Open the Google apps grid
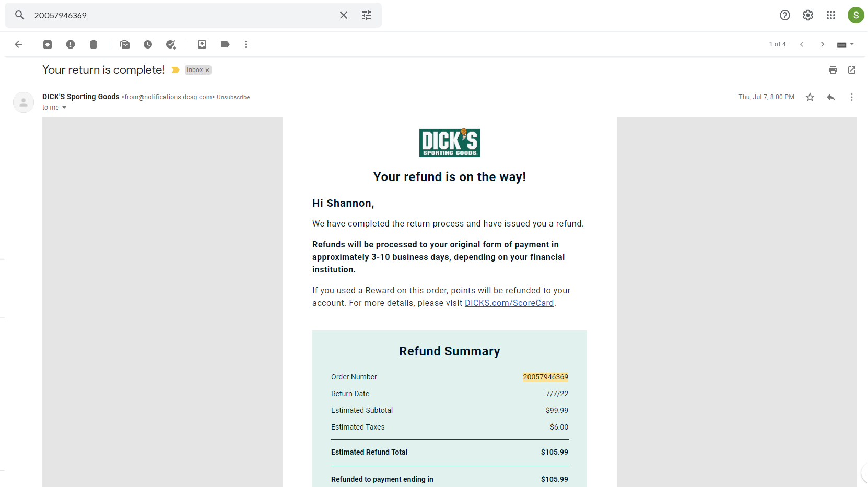Screen dimensions: 868x487 click(831, 15)
